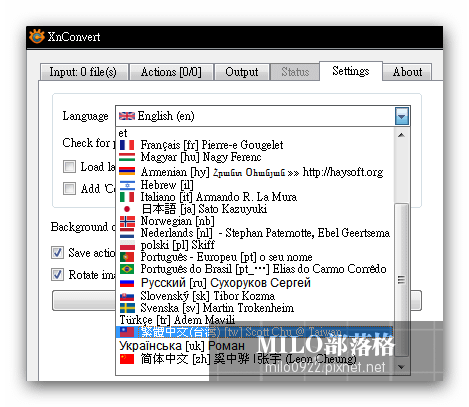This screenshot has height=407, width=469.
Task: Pick Türkçe [tr] Adem Mavili
Action: tap(255, 320)
